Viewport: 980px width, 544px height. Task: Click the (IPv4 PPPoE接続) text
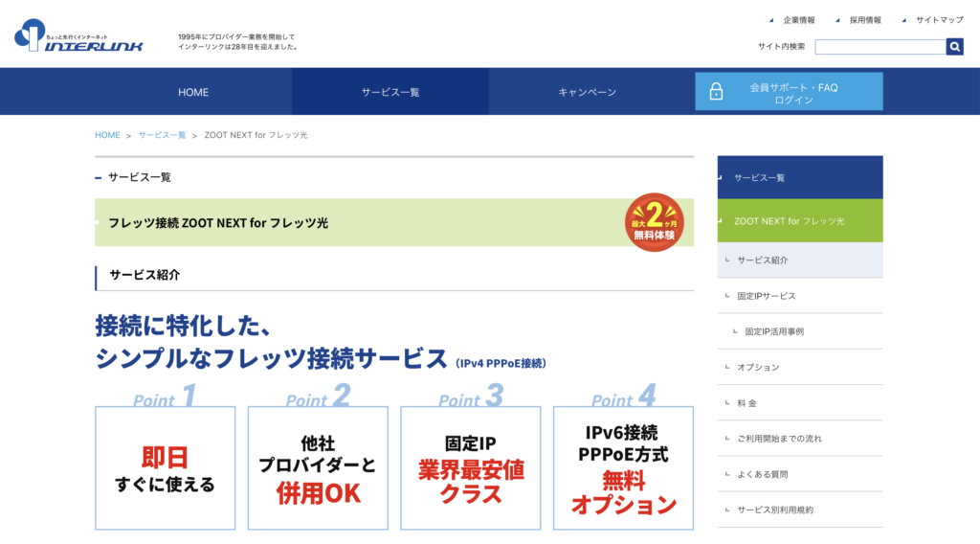pyautogui.click(x=501, y=363)
